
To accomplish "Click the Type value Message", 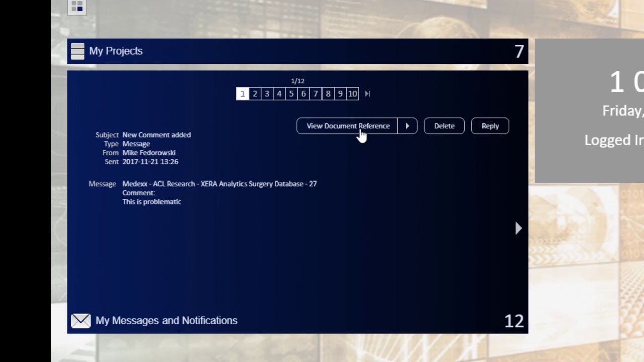I will (136, 144).
